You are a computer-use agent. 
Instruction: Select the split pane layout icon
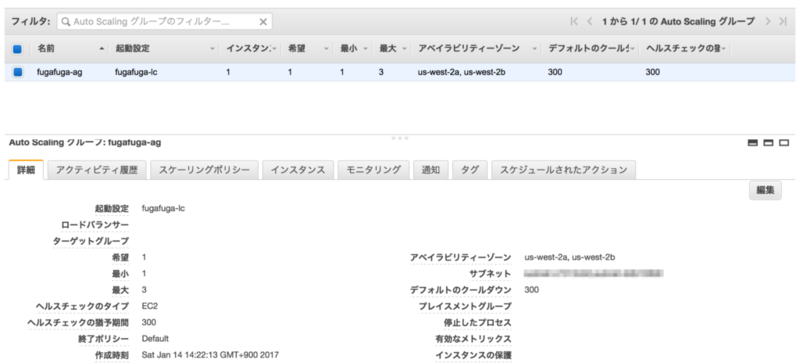point(768,143)
